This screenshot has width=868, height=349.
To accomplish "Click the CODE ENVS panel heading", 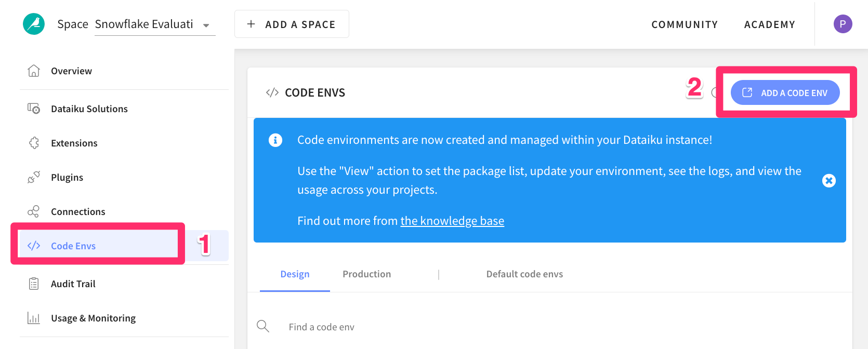I will 315,92.
